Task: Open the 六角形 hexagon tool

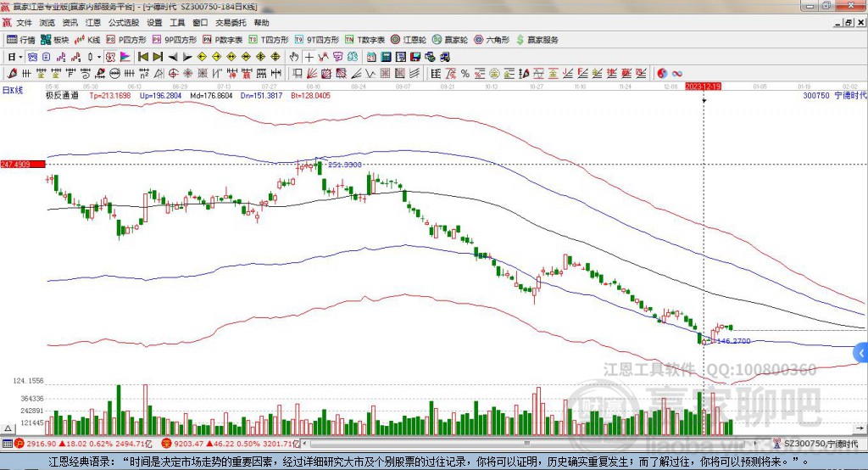Action: (x=492, y=40)
